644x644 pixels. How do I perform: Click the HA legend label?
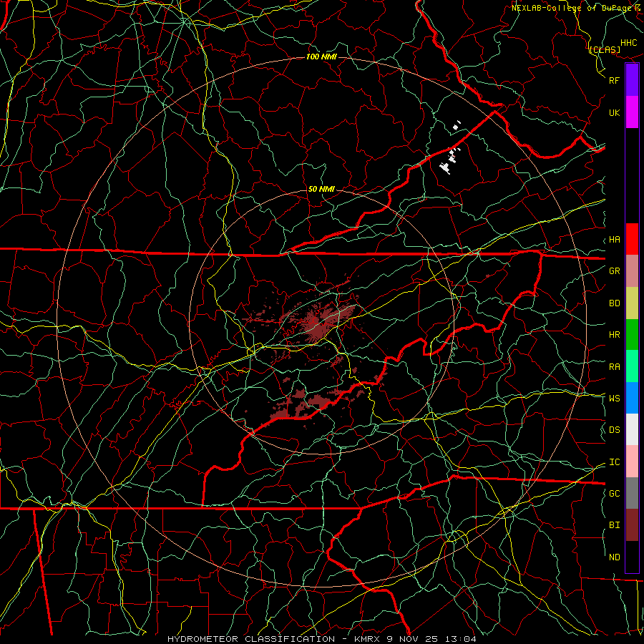click(x=614, y=240)
